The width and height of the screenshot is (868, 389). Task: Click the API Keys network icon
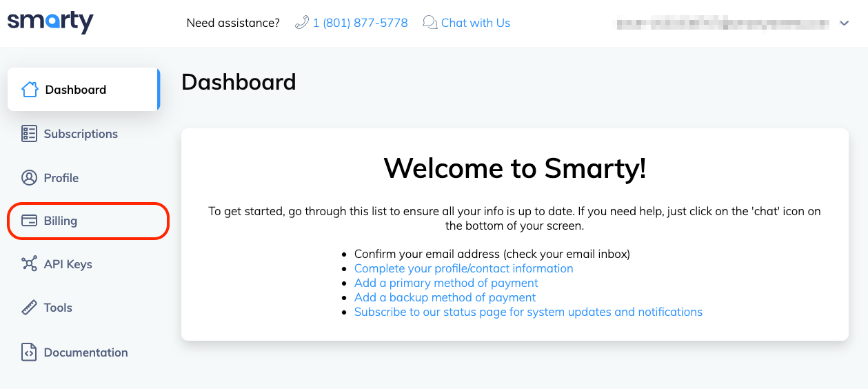tap(29, 264)
